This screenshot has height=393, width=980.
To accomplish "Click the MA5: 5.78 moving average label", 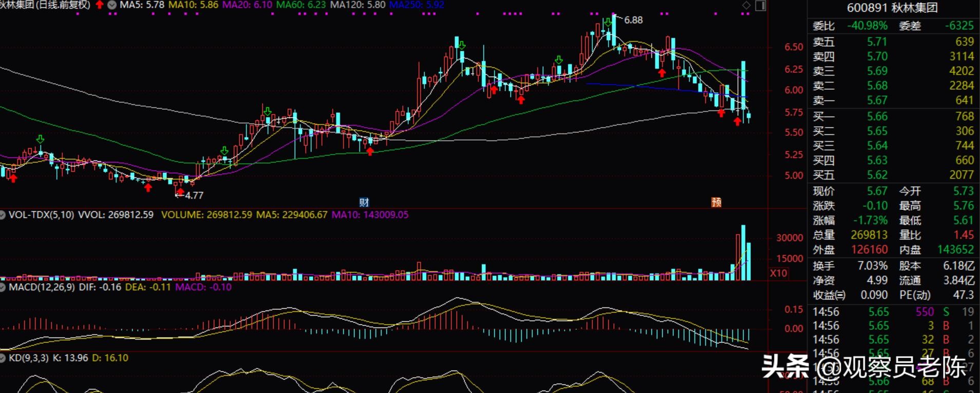I will click(x=142, y=5).
